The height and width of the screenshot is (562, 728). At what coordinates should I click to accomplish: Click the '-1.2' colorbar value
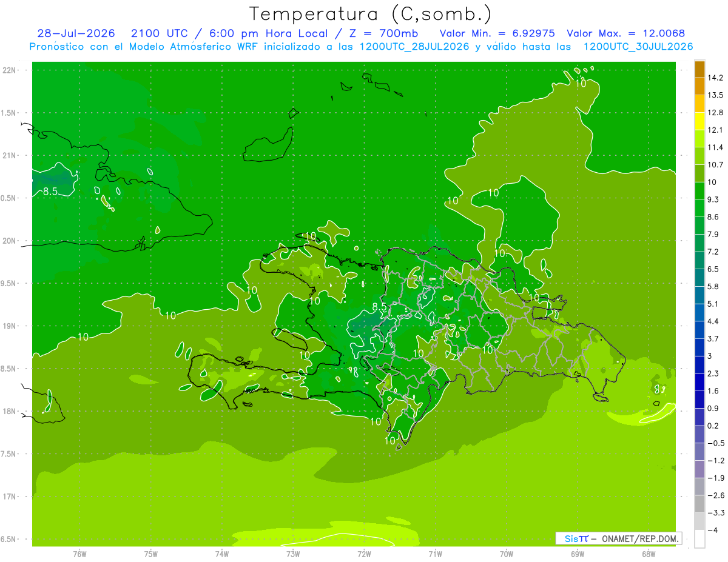pyautogui.click(x=715, y=461)
